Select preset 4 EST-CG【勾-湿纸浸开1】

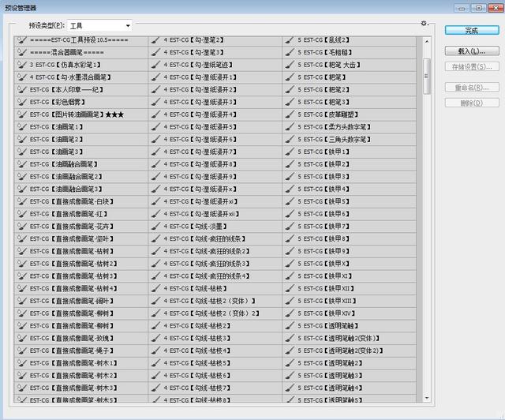click(x=215, y=77)
